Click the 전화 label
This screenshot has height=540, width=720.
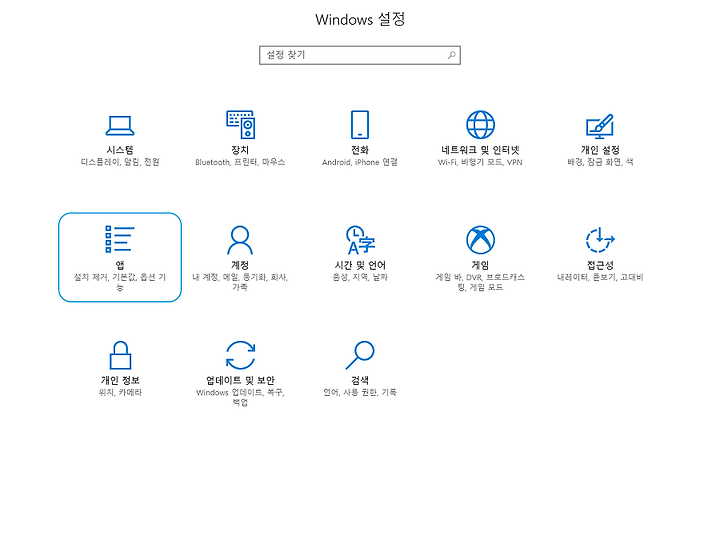click(360, 150)
